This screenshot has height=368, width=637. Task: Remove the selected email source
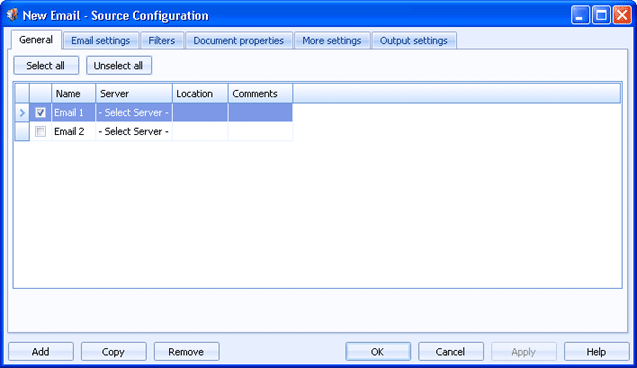click(186, 351)
